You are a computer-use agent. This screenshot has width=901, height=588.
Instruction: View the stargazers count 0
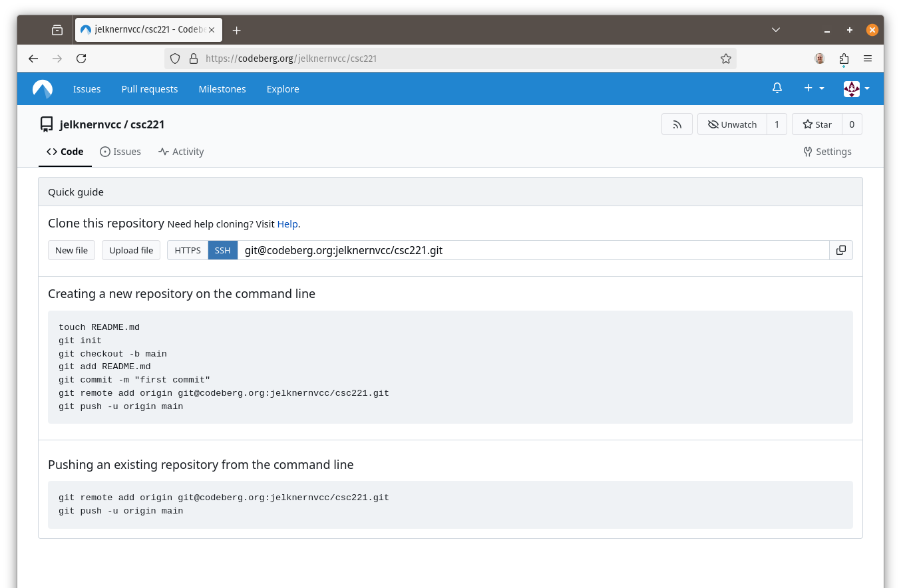[x=852, y=124]
